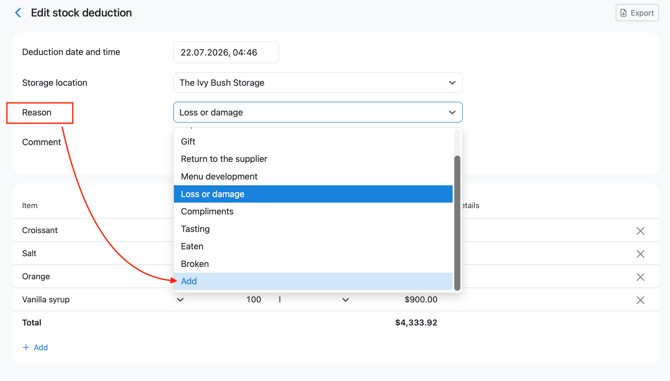Open the Reason combo box
The image size is (670, 381).
click(x=317, y=112)
